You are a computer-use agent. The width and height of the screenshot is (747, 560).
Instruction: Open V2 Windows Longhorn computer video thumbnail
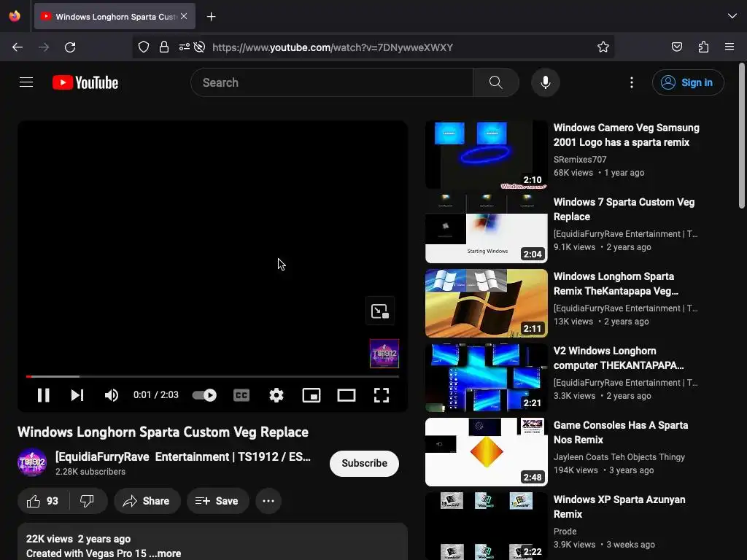tap(487, 378)
